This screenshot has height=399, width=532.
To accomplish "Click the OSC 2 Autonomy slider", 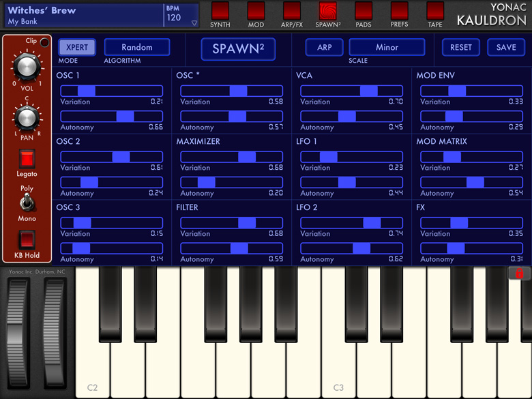I will [x=112, y=183].
